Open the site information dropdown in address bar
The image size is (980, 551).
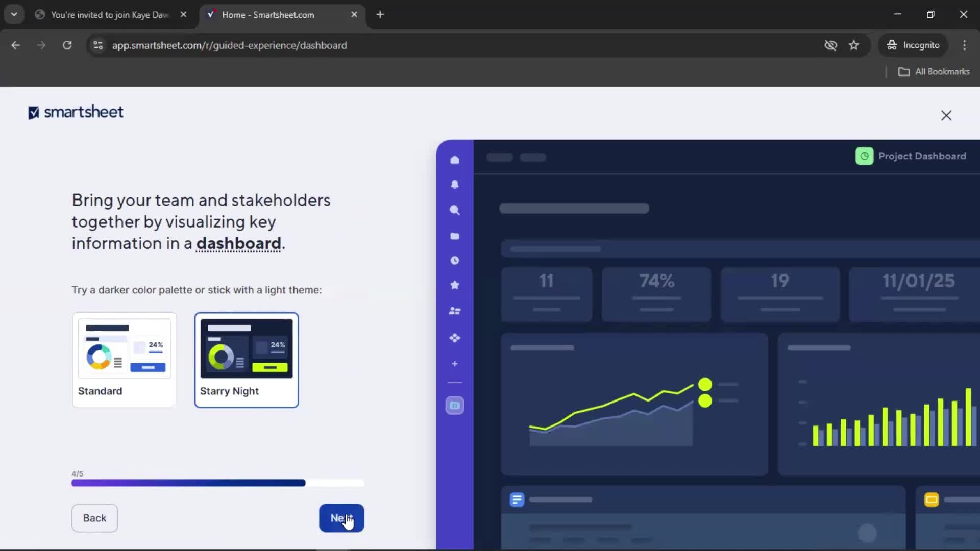coord(98,45)
